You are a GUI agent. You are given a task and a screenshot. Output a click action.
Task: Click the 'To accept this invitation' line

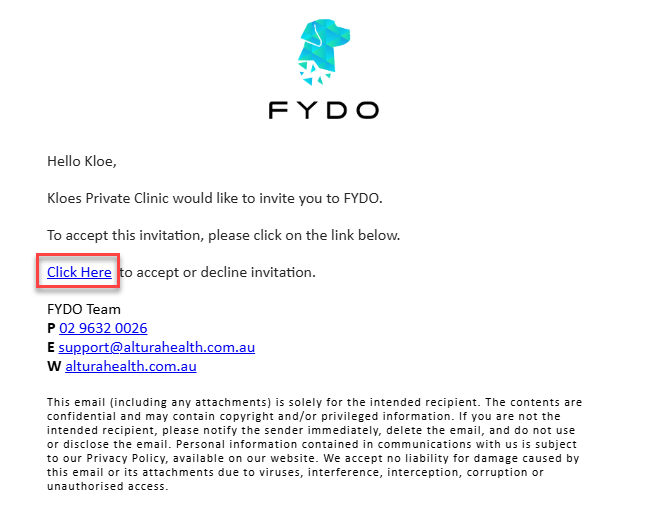(224, 236)
